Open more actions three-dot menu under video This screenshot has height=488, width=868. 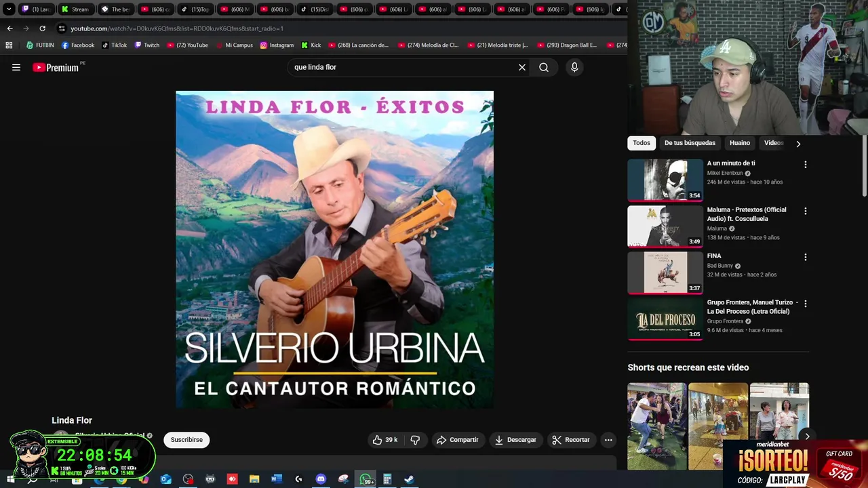pos(608,440)
